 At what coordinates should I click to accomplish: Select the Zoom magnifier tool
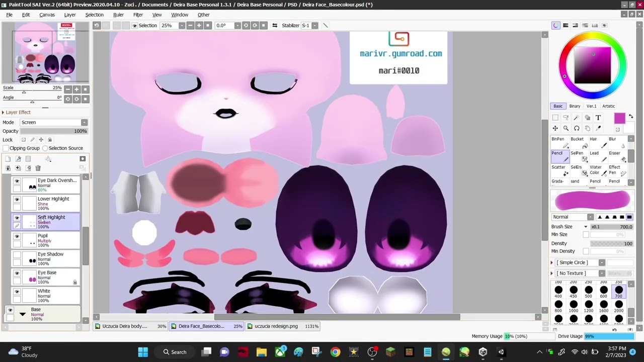point(566,129)
